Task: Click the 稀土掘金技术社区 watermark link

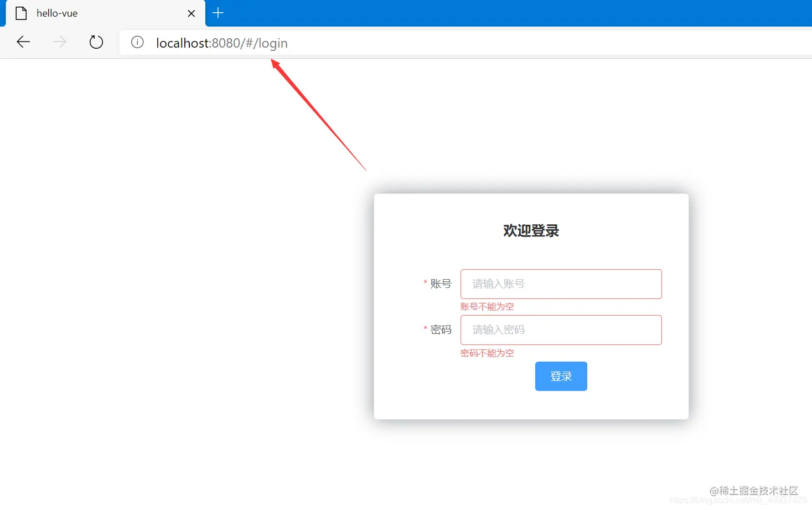Action: coord(754,491)
